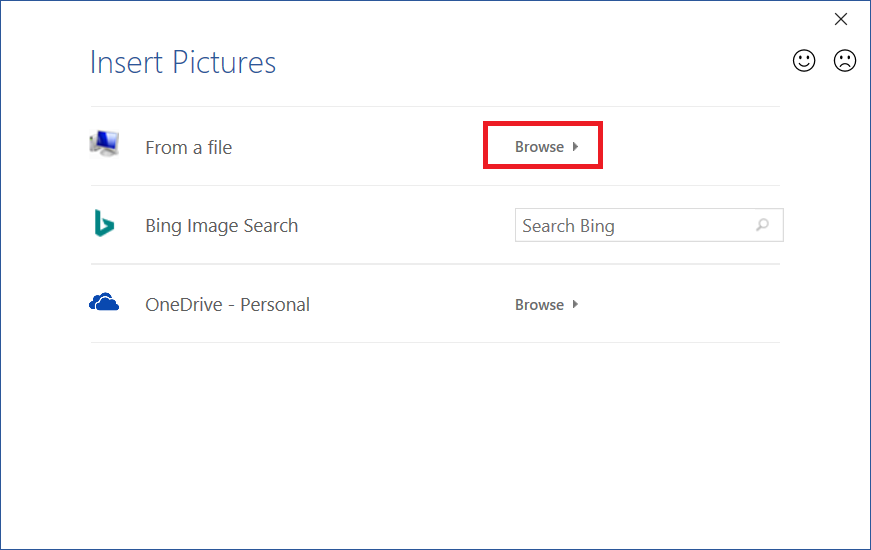Browse OneDrive - Personal for pictures
This screenshot has height=550, width=871.
click(x=540, y=305)
